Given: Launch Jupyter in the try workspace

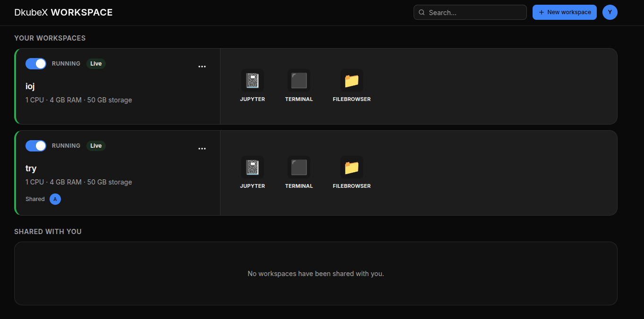Looking at the screenshot, I should tap(253, 173).
